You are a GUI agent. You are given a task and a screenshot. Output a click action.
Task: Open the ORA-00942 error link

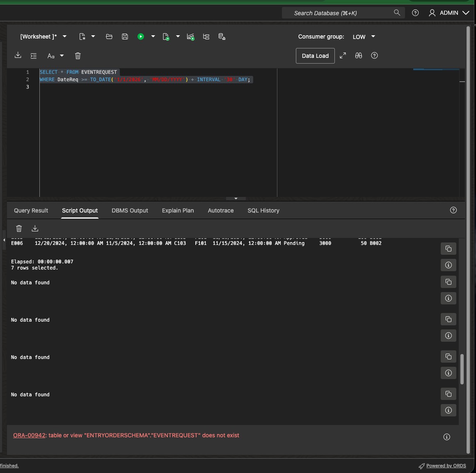pos(29,435)
